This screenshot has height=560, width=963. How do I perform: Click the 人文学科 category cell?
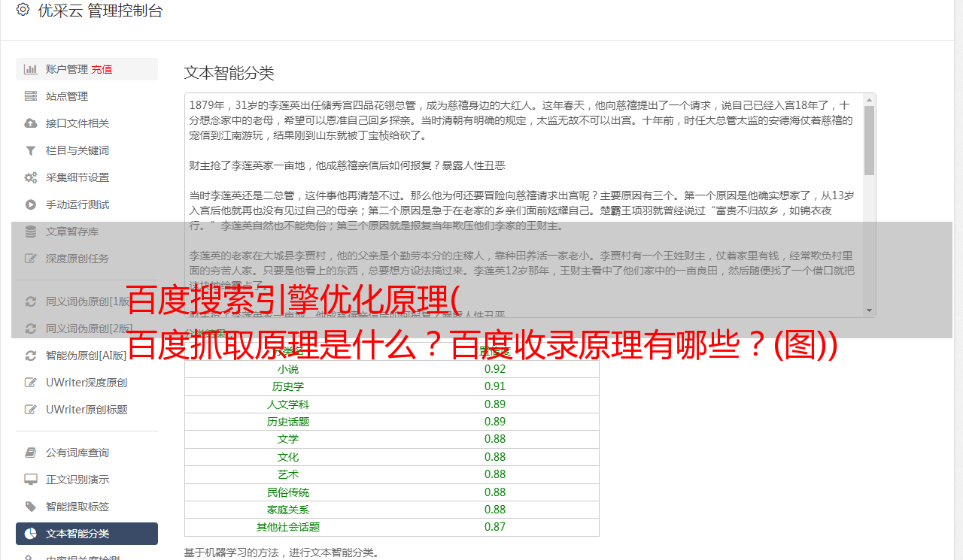(288, 404)
